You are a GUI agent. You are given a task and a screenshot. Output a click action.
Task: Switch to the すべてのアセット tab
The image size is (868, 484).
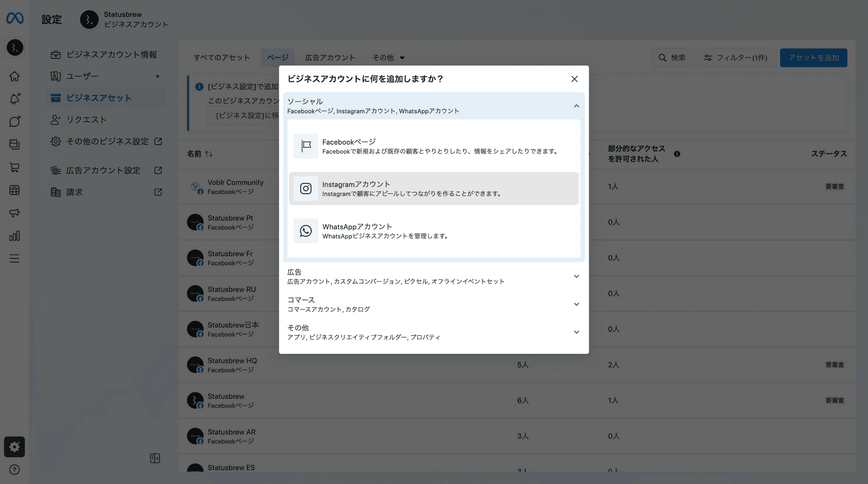pyautogui.click(x=221, y=58)
